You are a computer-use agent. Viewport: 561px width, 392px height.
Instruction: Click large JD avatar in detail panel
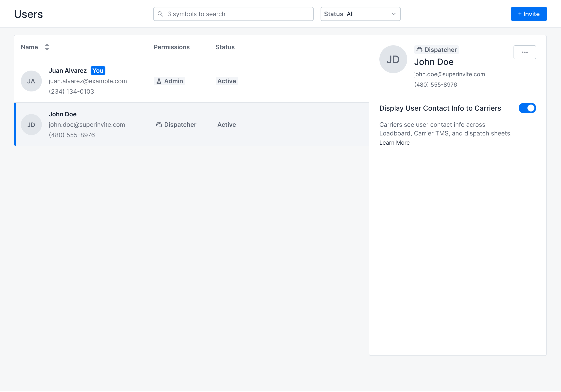pos(393,59)
